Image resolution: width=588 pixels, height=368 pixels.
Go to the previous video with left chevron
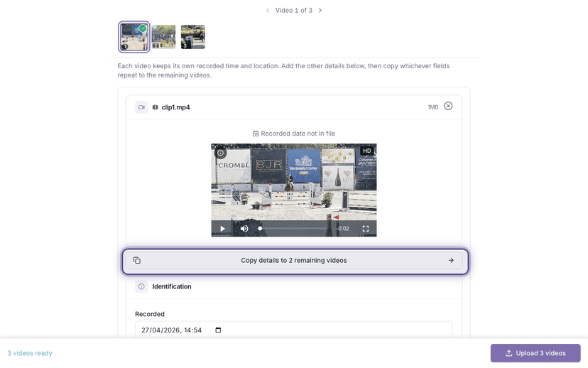click(x=268, y=11)
